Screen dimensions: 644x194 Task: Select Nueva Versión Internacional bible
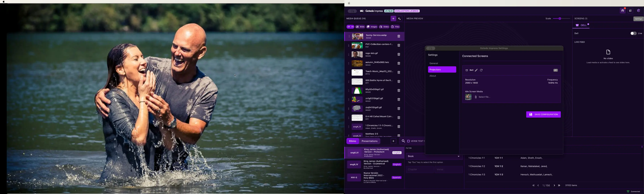(x=374, y=178)
